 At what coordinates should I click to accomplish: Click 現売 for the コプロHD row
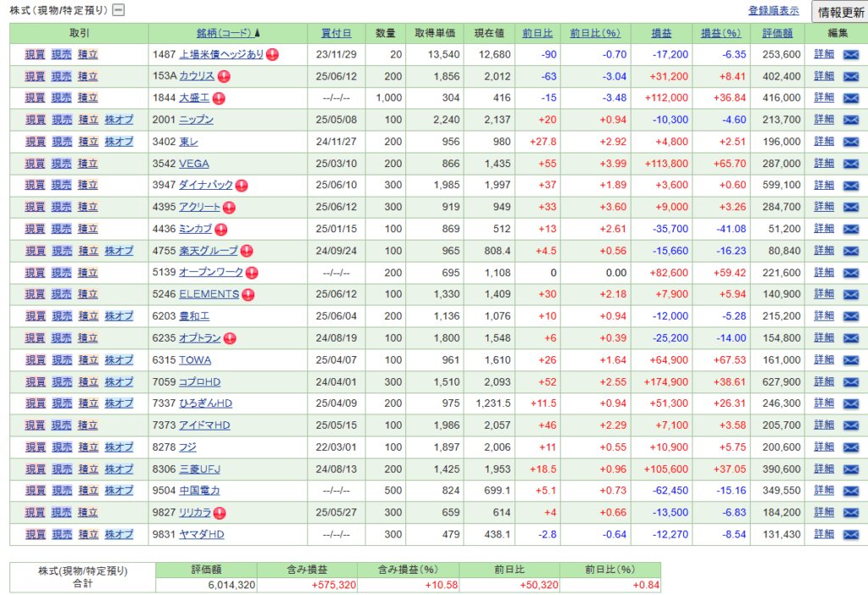[x=62, y=381]
